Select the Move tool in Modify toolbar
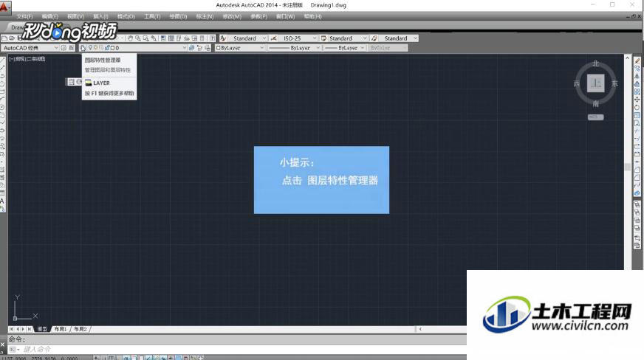Viewport: 644px width, 360px height. (x=637, y=100)
